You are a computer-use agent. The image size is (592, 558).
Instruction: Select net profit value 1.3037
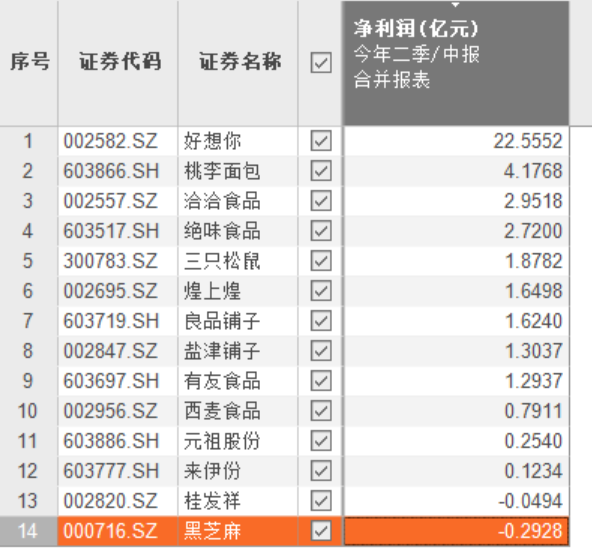534,351
